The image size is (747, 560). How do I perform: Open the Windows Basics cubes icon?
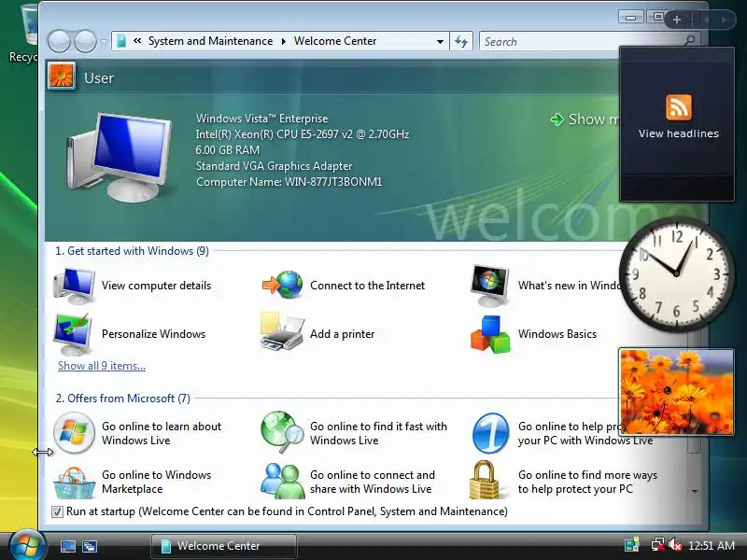click(490, 334)
